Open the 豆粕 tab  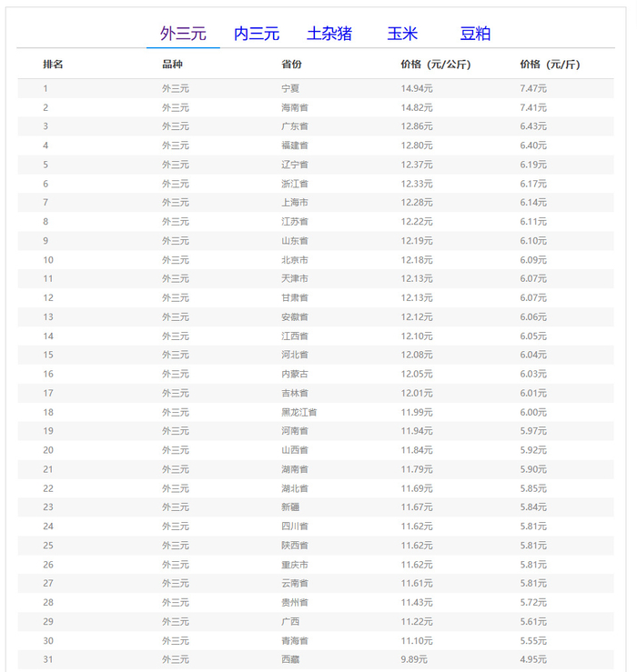[475, 34]
